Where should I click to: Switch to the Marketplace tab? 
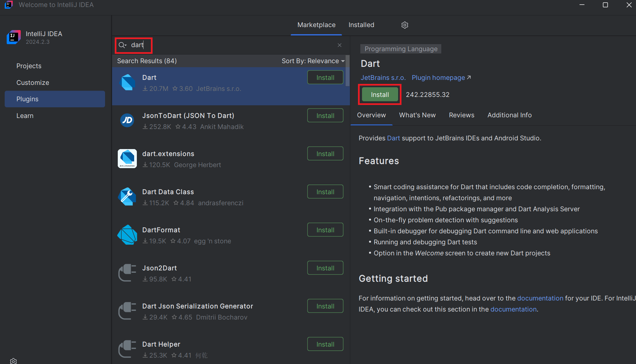(x=316, y=25)
